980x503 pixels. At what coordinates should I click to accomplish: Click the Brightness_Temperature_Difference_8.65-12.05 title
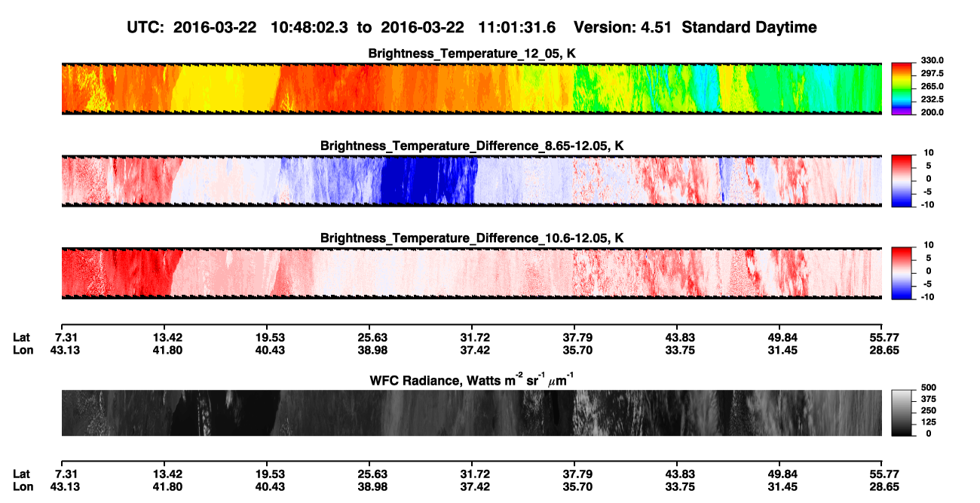coord(472,146)
